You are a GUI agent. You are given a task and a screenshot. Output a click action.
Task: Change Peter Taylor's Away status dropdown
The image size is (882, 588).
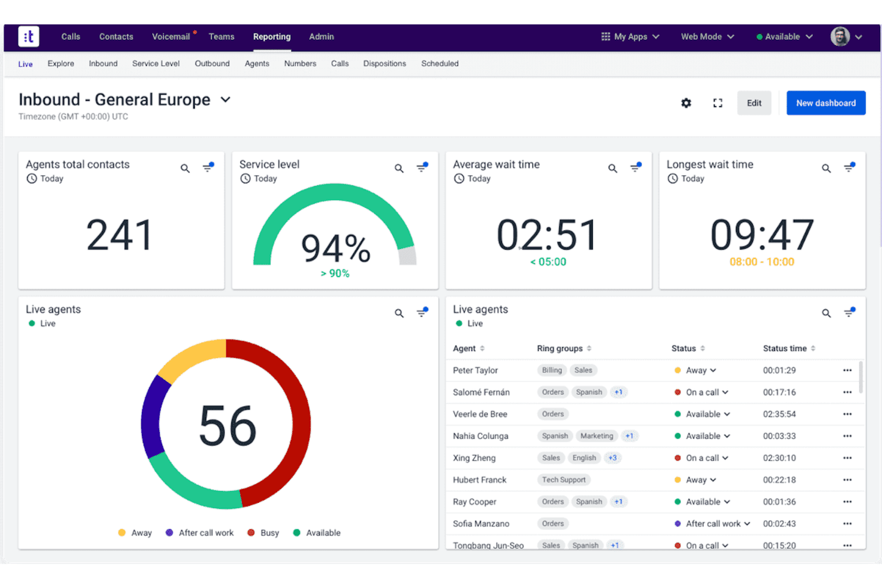(x=695, y=371)
